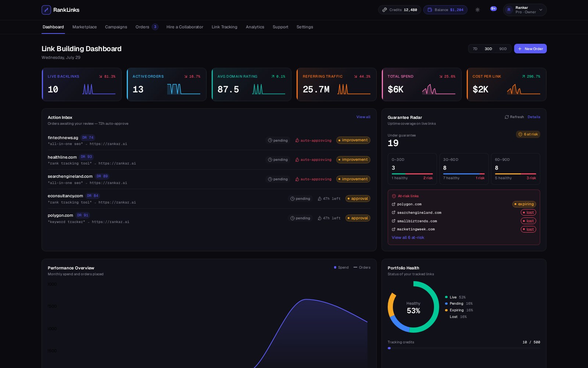Open the 0–30D guarantee bucket
The image size is (588, 368).
[x=412, y=169]
